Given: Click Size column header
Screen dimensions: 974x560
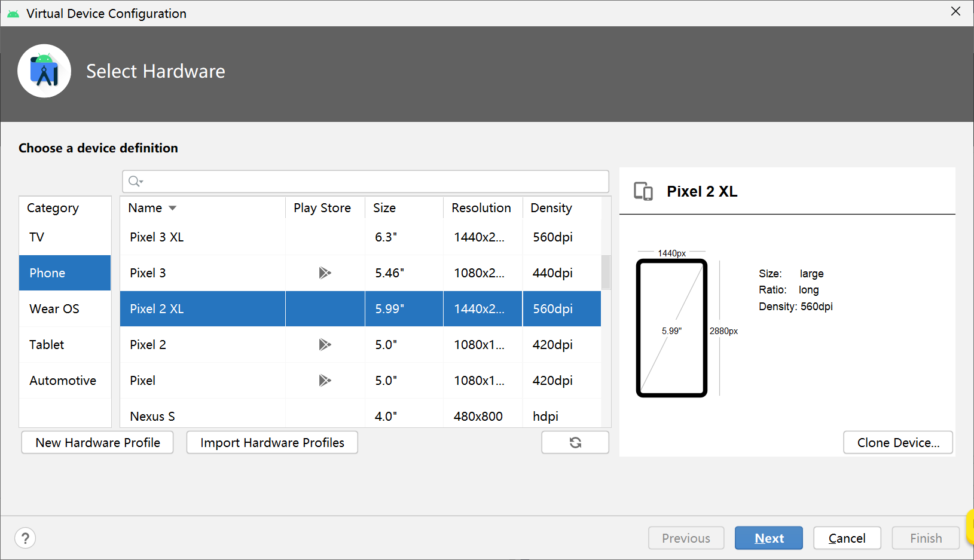Looking at the screenshot, I should 404,208.
